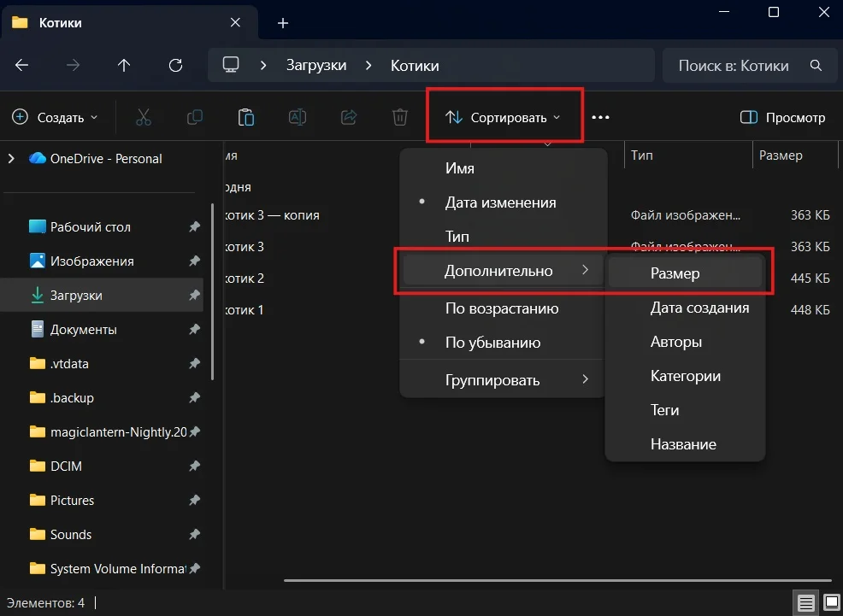Go up one folder level
This screenshot has width=843, height=616.
pyautogui.click(x=124, y=65)
